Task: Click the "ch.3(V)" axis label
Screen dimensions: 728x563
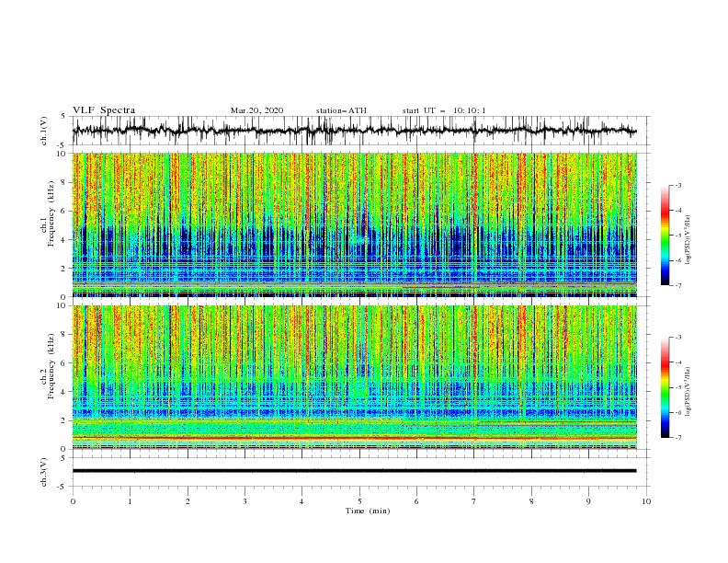Action: (x=44, y=472)
